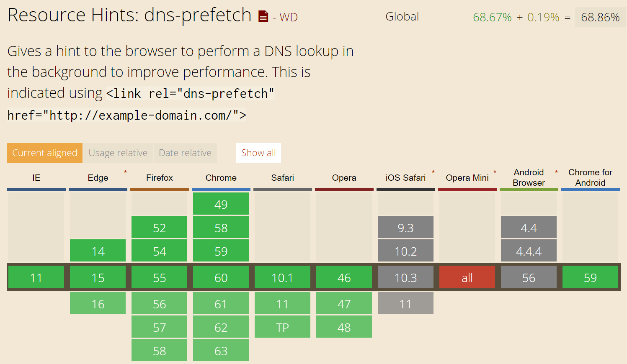
Task: Select the inline code snippet text
Action: [x=189, y=93]
